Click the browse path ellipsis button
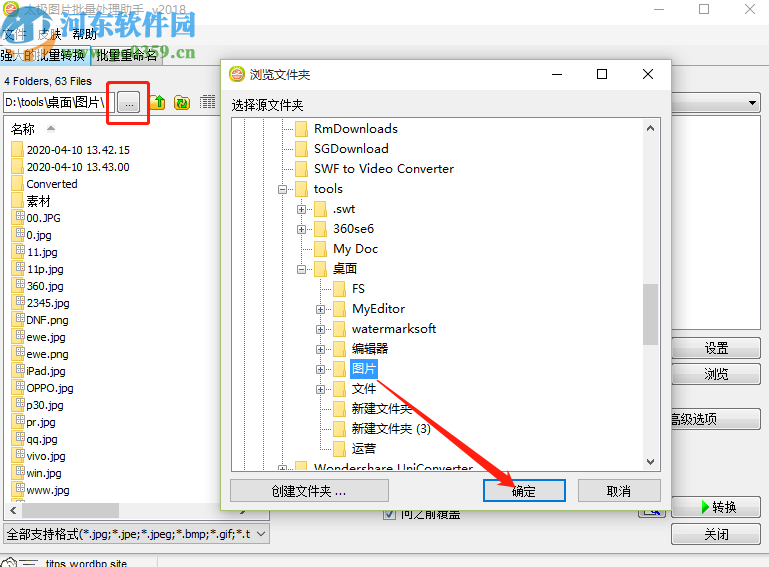The image size is (769, 567). 129,103
